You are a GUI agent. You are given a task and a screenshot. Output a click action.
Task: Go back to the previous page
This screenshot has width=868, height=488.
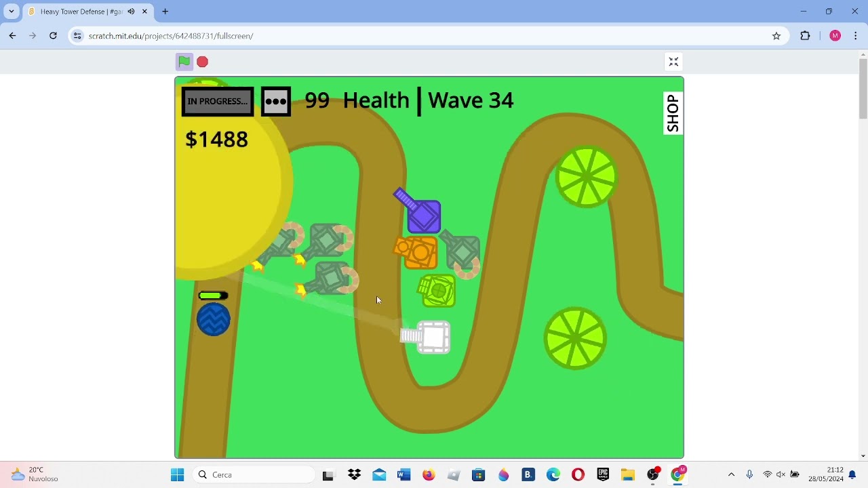tap(12, 36)
